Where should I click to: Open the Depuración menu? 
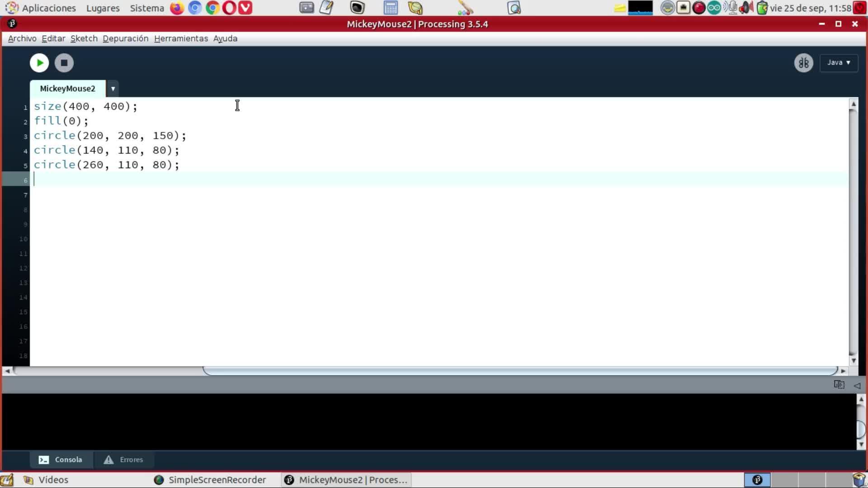(125, 38)
